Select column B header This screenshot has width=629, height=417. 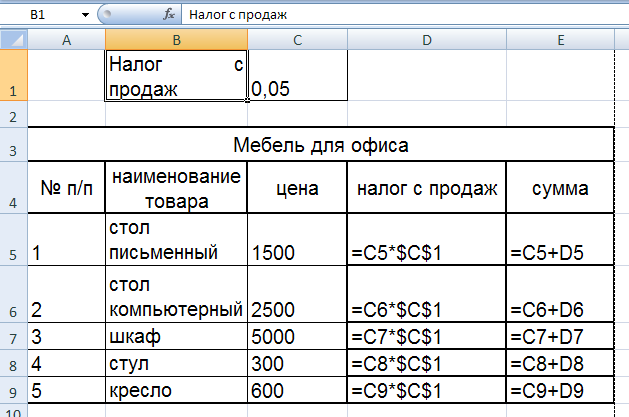(x=177, y=40)
